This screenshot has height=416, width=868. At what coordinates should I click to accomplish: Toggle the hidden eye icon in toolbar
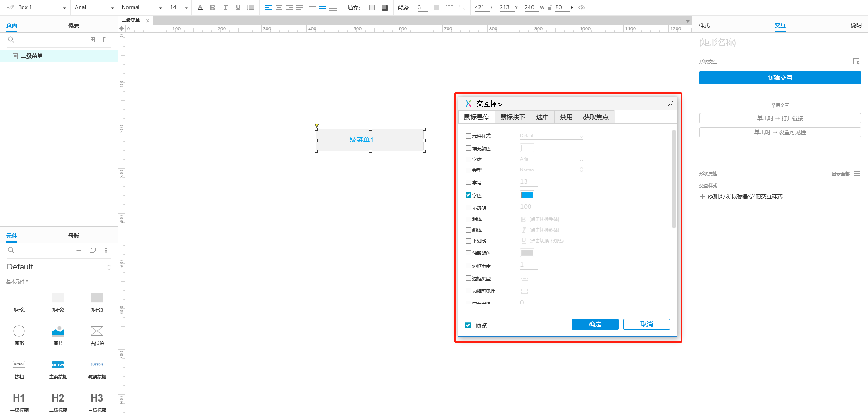(582, 8)
